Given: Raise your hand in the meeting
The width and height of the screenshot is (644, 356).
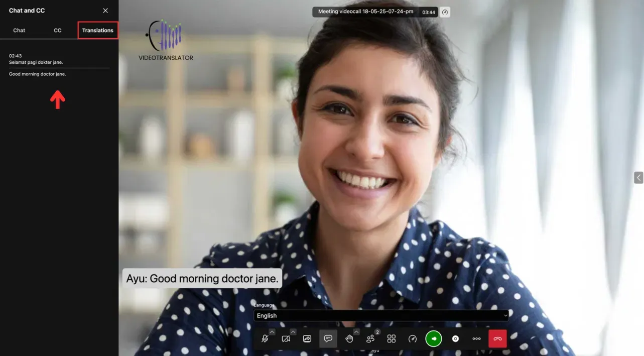Looking at the screenshot, I should point(349,339).
